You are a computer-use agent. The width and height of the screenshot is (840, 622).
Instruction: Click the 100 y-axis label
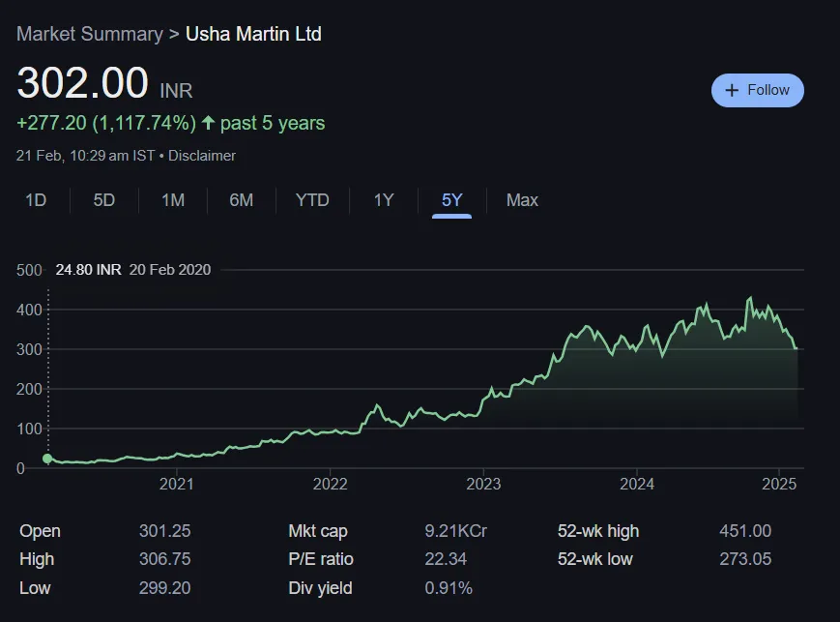[29, 429]
